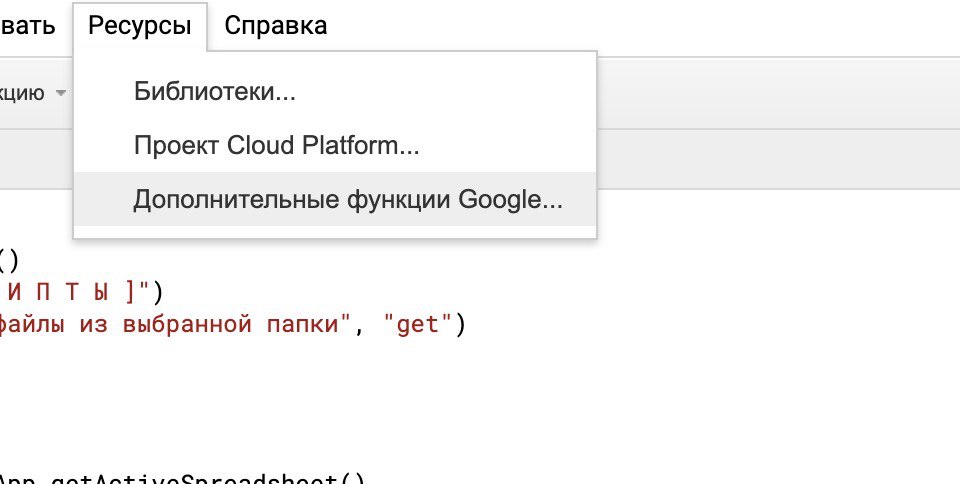Open the Справка menu
This screenshot has width=960, height=484.
(x=275, y=26)
